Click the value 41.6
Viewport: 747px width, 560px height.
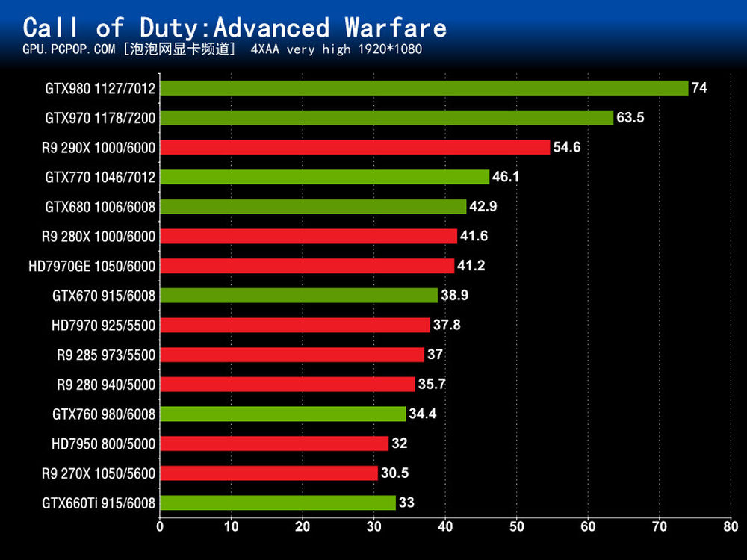[x=474, y=236]
